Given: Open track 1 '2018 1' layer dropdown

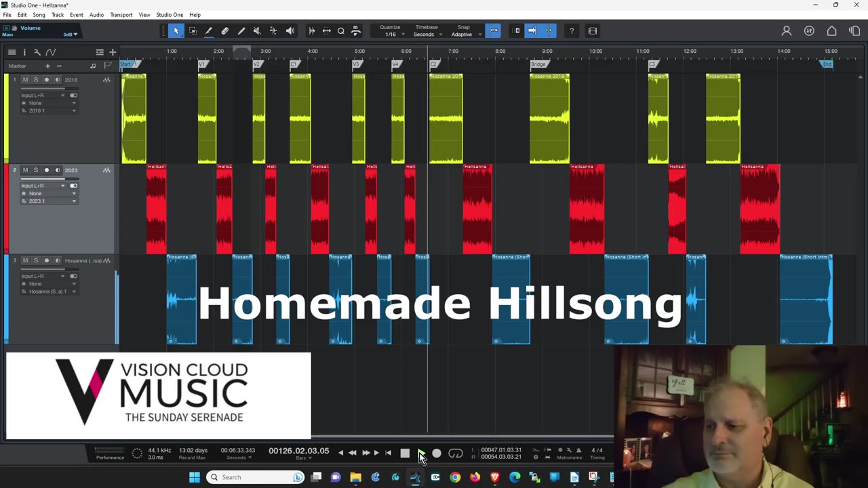Looking at the screenshot, I should tap(49, 110).
